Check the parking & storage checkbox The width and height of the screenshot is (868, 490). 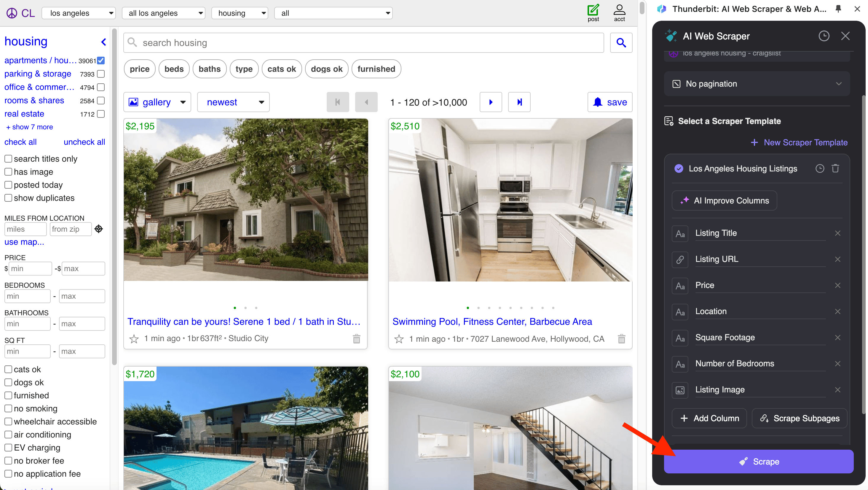100,74
